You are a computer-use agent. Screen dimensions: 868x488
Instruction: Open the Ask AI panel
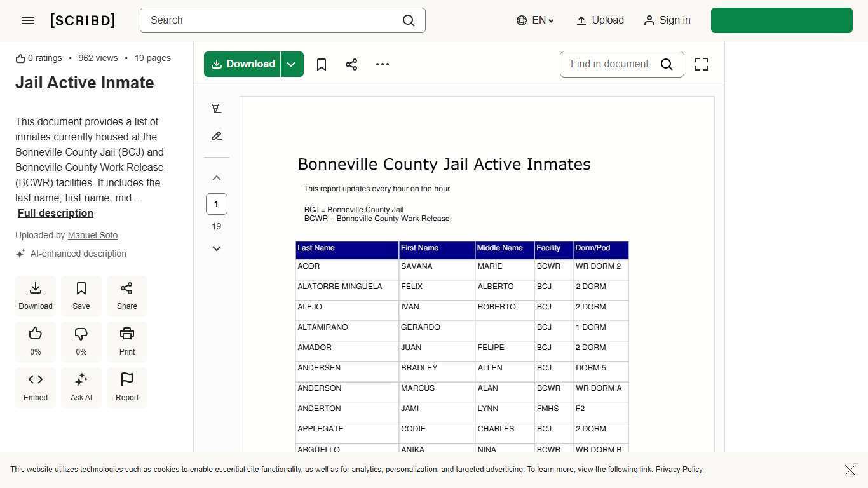click(x=81, y=386)
